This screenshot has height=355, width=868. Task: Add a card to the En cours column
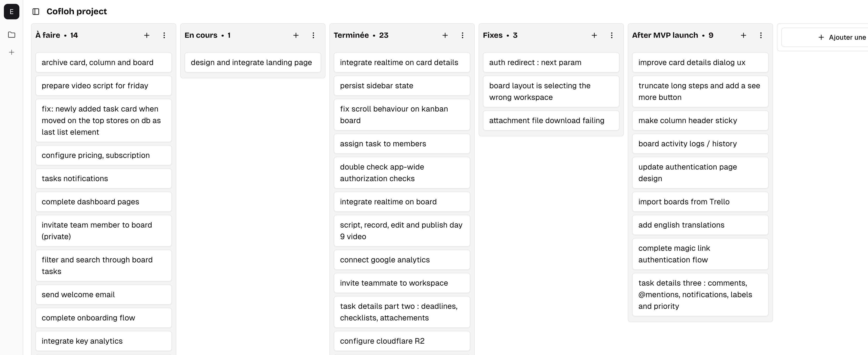coord(296,35)
